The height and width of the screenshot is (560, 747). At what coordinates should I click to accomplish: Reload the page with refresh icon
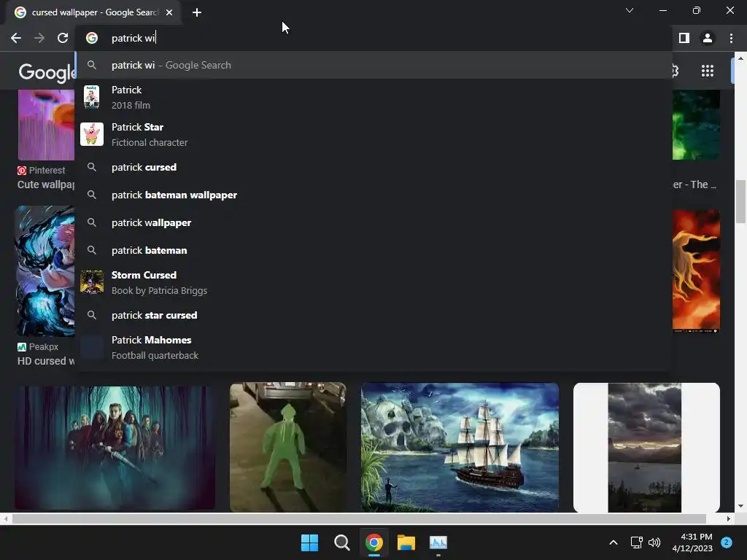[x=63, y=38]
